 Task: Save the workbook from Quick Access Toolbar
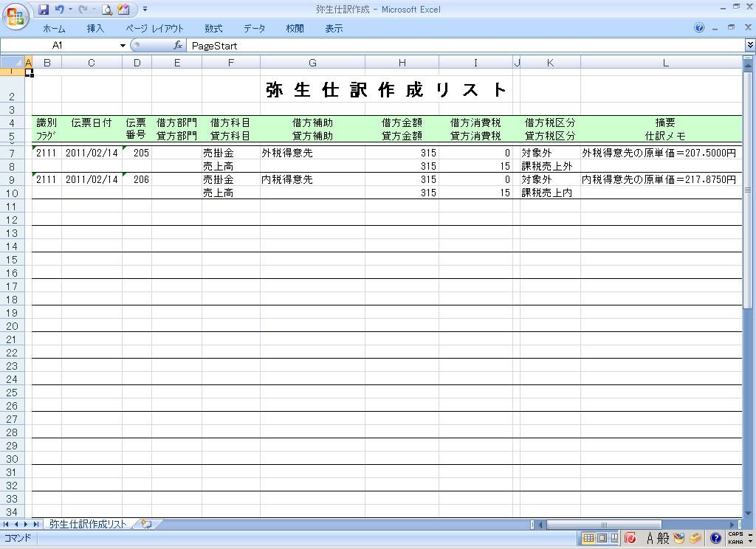tap(44, 9)
